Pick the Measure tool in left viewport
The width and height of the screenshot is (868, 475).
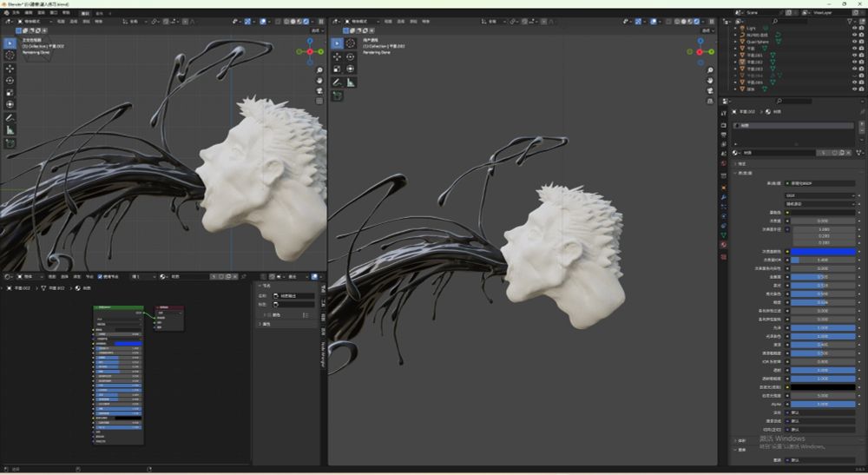click(10, 129)
